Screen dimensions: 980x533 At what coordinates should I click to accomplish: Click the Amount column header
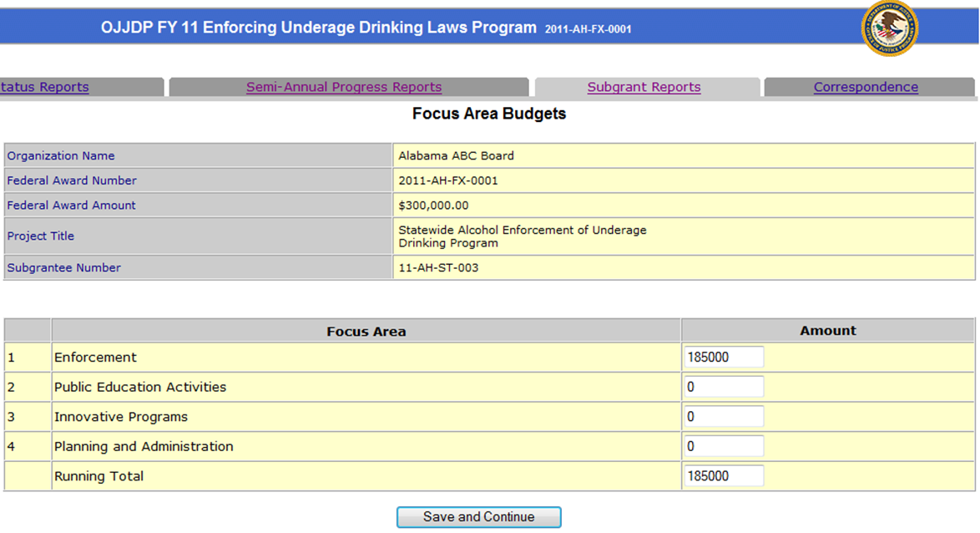827,330
